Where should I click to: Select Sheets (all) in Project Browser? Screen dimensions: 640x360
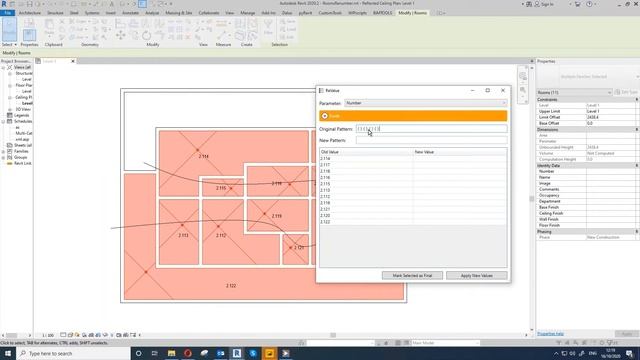point(23,145)
